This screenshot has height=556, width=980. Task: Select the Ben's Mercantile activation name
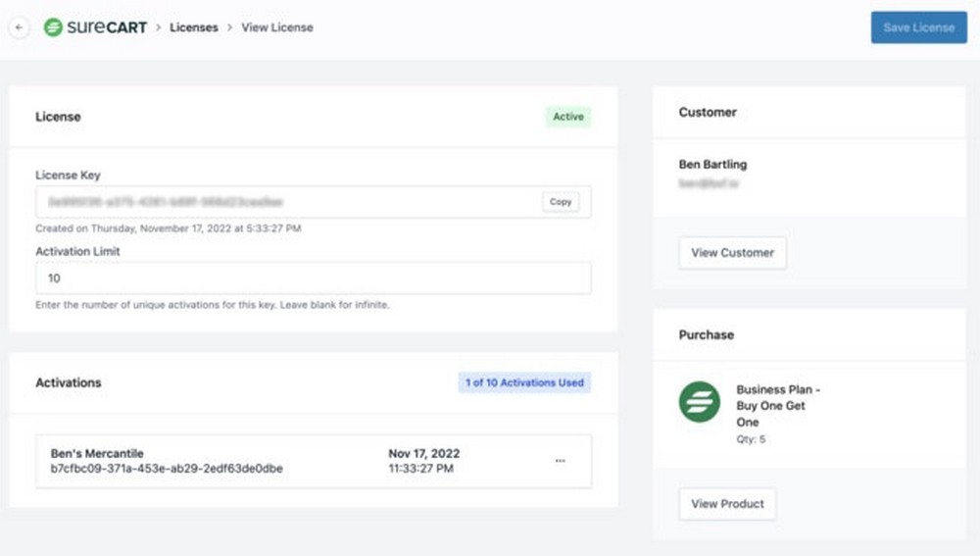(x=97, y=453)
